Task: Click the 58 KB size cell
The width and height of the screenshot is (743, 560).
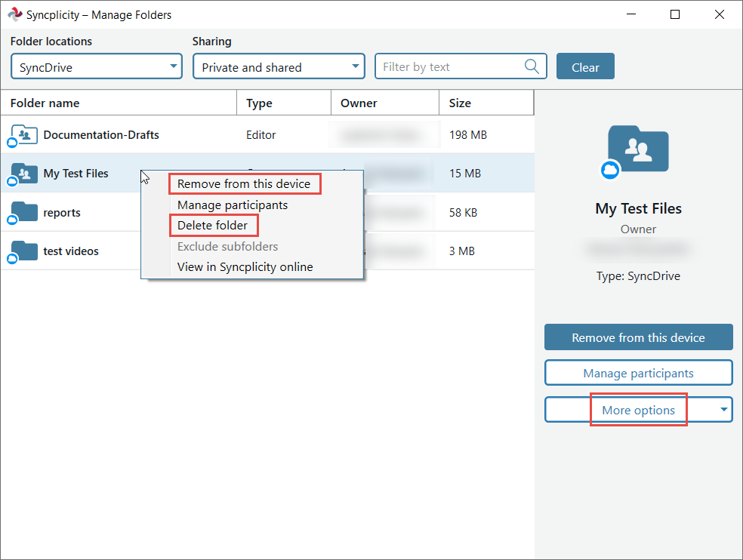Action: [x=463, y=213]
